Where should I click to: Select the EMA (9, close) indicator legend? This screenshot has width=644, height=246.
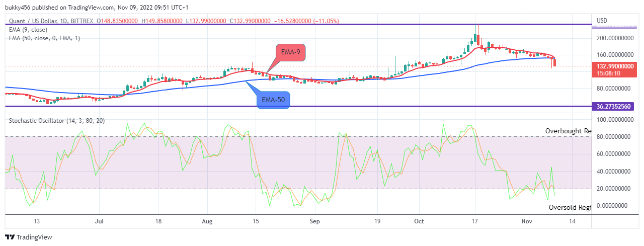(x=29, y=29)
